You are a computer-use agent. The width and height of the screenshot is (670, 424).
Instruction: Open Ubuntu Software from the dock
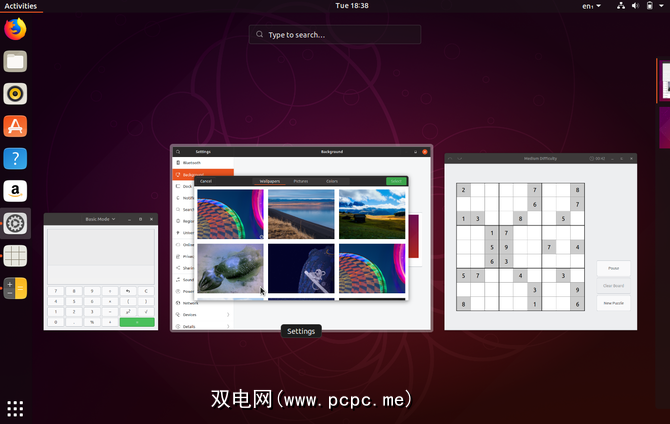point(15,126)
